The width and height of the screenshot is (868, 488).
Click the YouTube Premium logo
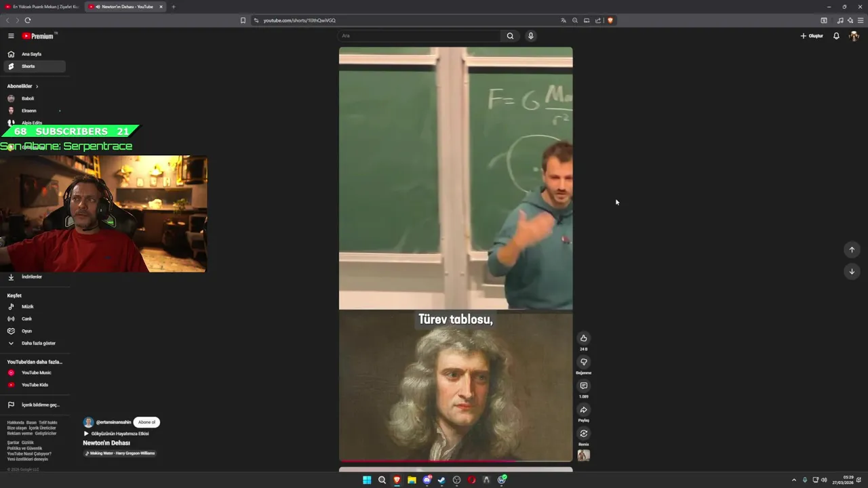(x=38, y=36)
